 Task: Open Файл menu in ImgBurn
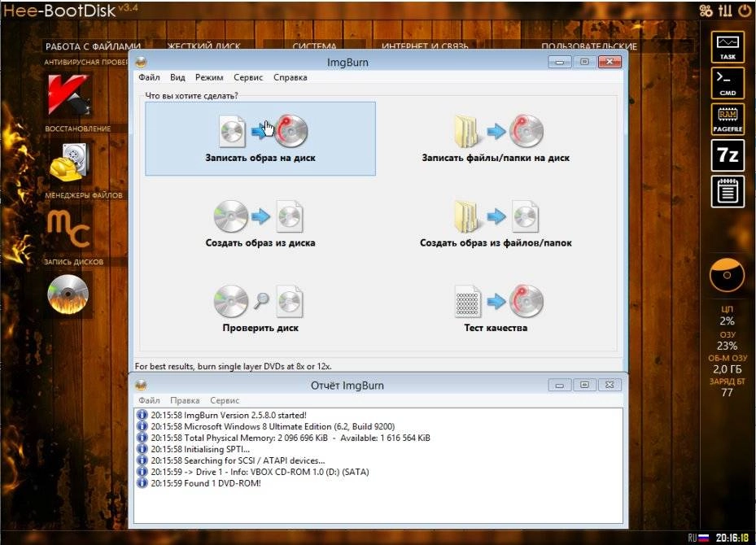(149, 77)
